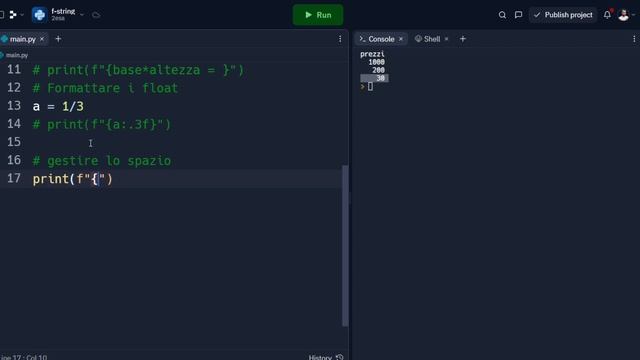Run the f-string project

pos(318,15)
